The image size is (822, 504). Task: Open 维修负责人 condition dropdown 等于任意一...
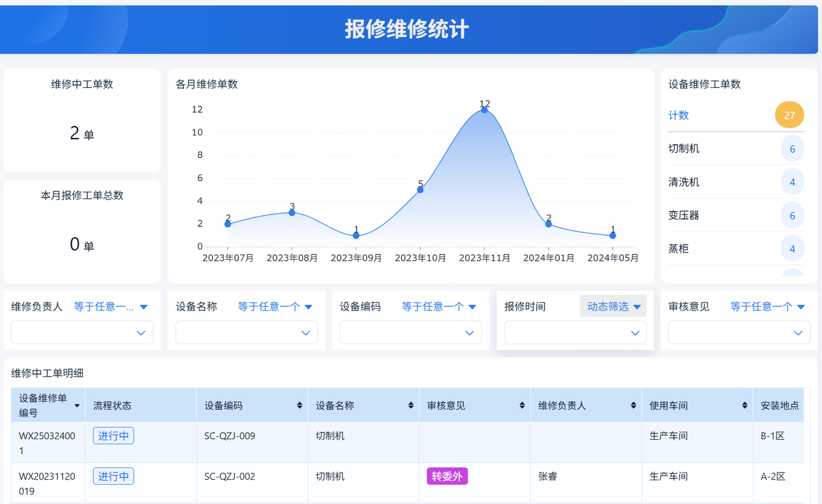point(110,307)
